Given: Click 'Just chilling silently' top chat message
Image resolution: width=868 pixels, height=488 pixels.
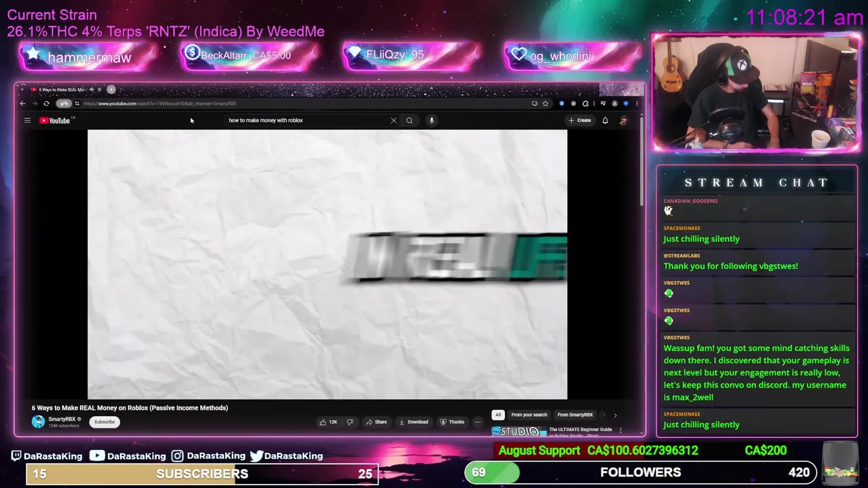Looking at the screenshot, I should coord(701,239).
